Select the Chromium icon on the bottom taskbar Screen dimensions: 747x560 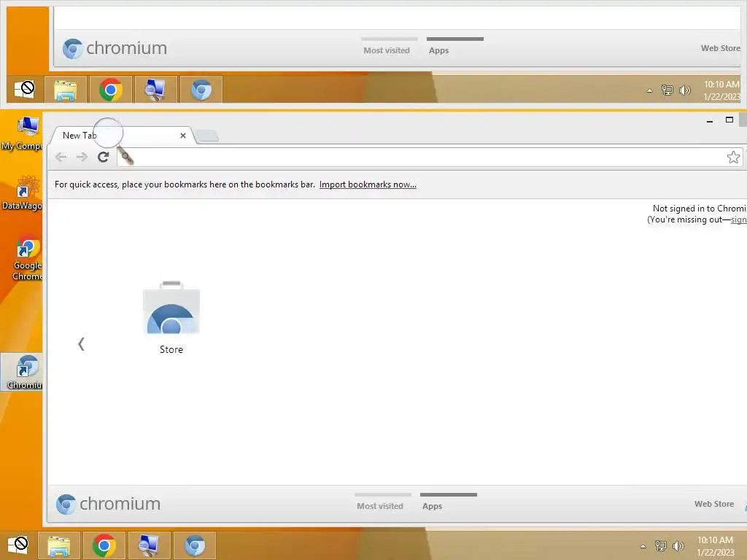(194, 545)
